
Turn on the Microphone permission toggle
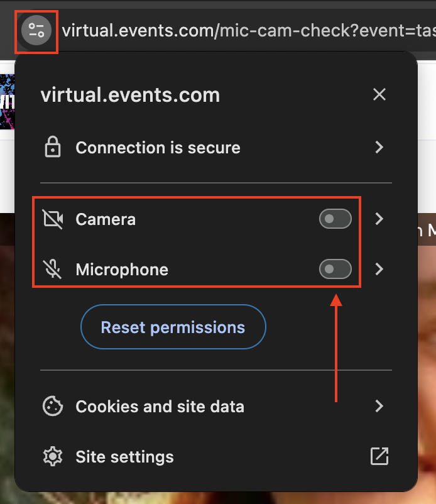[x=335, y=270]
